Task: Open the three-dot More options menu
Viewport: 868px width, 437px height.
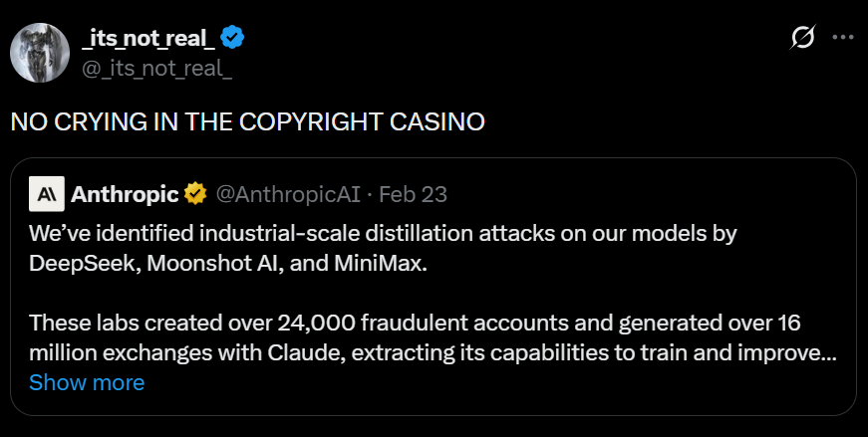Action: click(843, 38)
